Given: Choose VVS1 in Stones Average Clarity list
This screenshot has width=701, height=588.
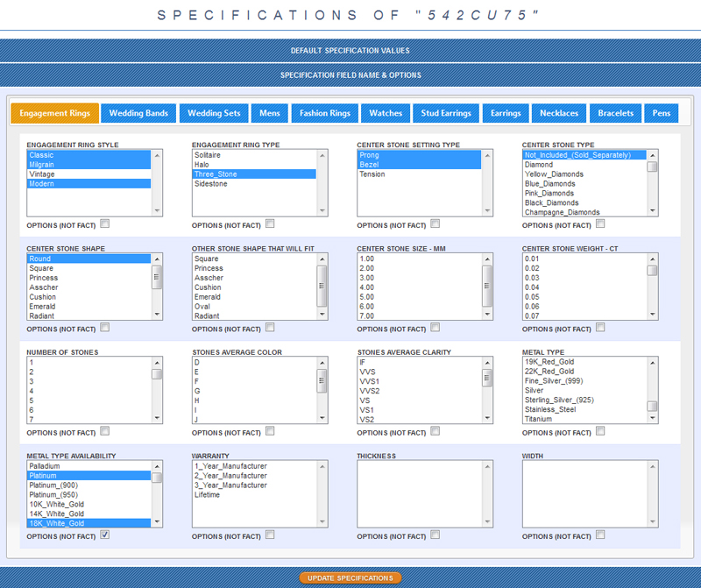Looking at the screenshot, I should [x=371, y=381].
